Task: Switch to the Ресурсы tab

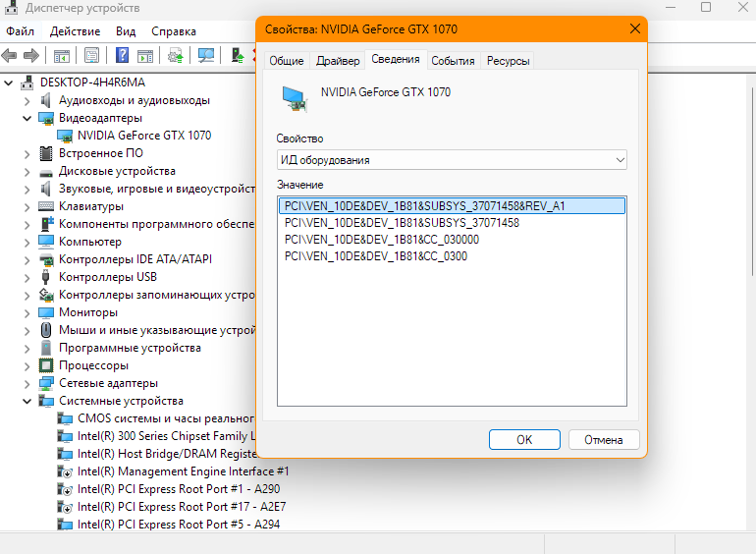Action: click(509, 61)
